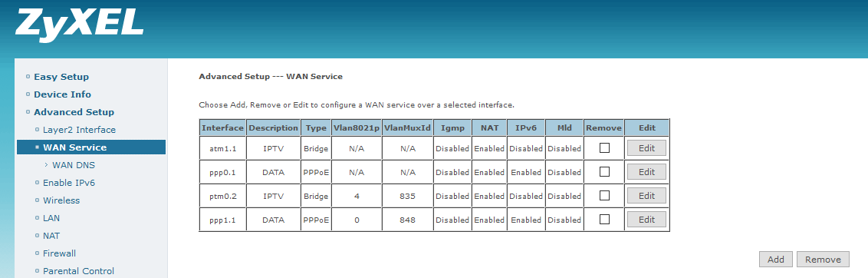The height and width of the screenshot is (278, 868).
Task: Click the Remove button below the table
Action: tap(823, 259)
